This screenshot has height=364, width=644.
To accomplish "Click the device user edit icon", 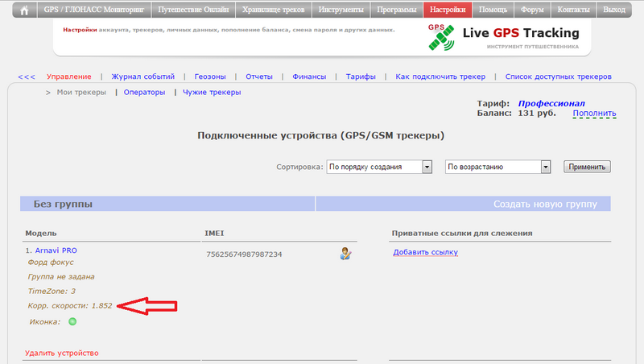I will (x=345, y=254).
